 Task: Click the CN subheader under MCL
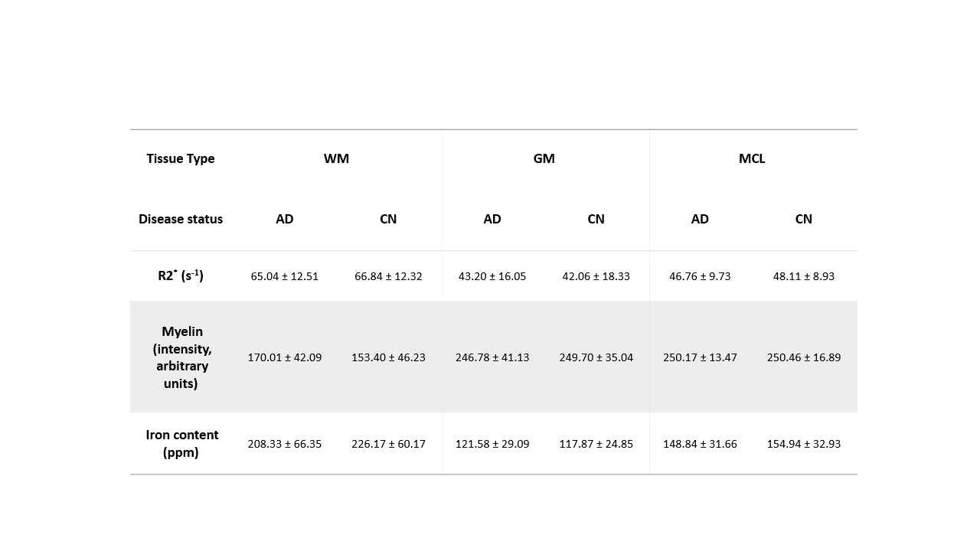coord(803,219)
